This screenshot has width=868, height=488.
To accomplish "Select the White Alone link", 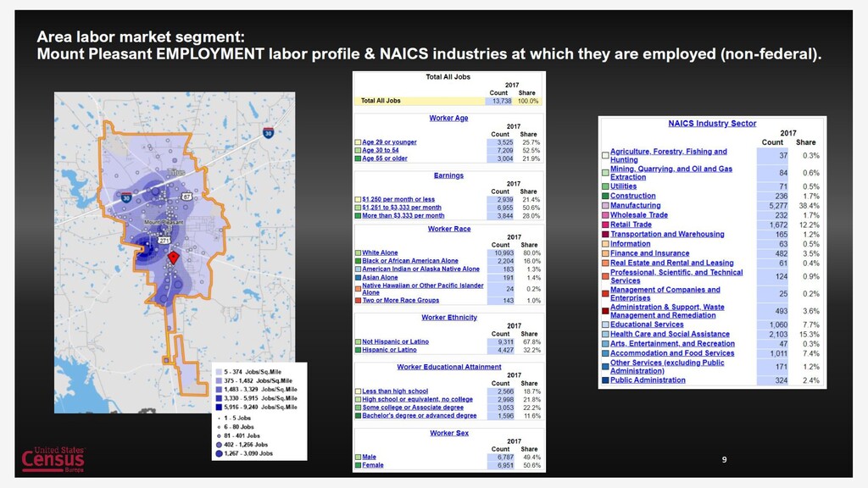I will 380,252.
